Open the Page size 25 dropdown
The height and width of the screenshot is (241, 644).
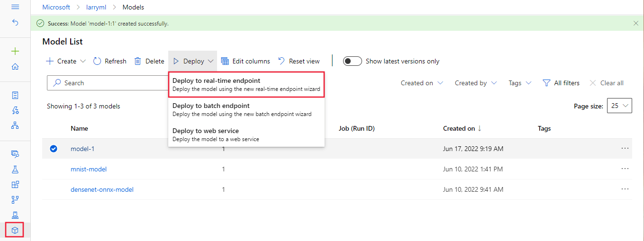(619, 106)
